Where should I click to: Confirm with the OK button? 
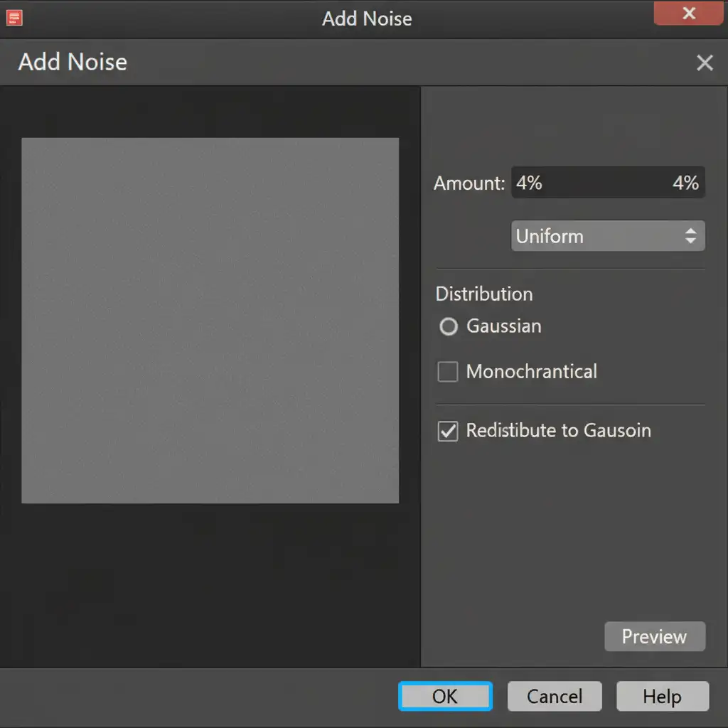click(445, 696)
